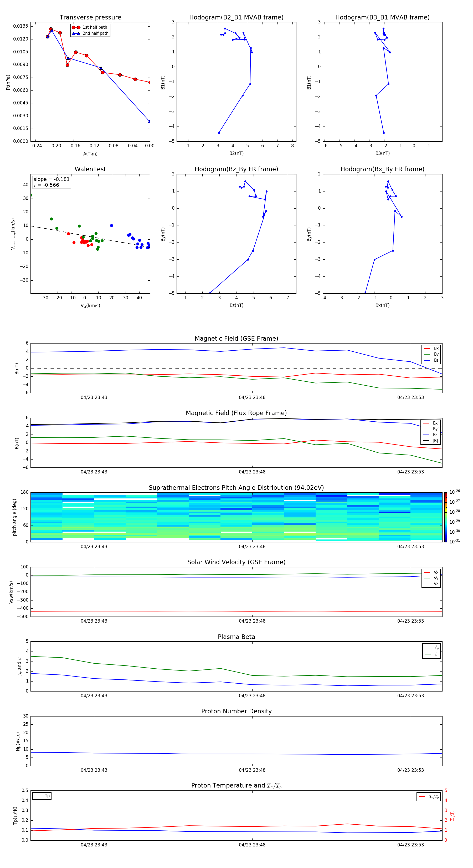Click the Vx legend entry in velocity plot
This screenshot has height=868, width=473.
(431, 572)
